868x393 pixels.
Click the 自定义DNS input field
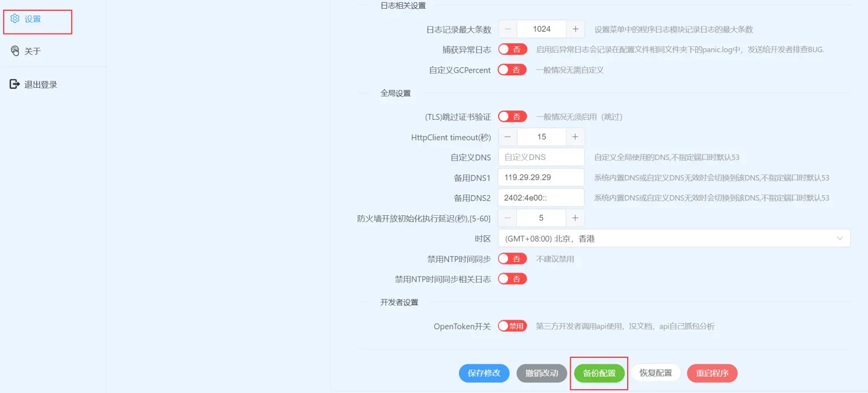click(541, 157)
